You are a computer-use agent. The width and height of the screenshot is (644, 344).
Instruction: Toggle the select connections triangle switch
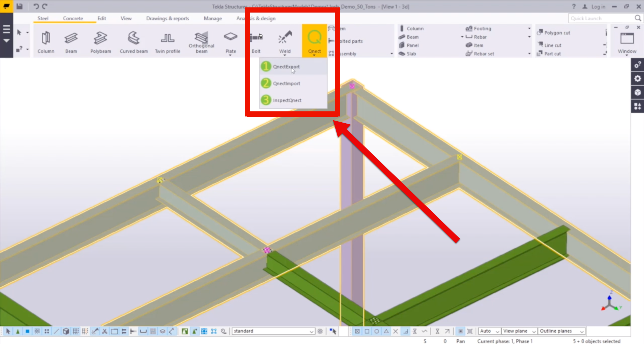tap(18, 331)
